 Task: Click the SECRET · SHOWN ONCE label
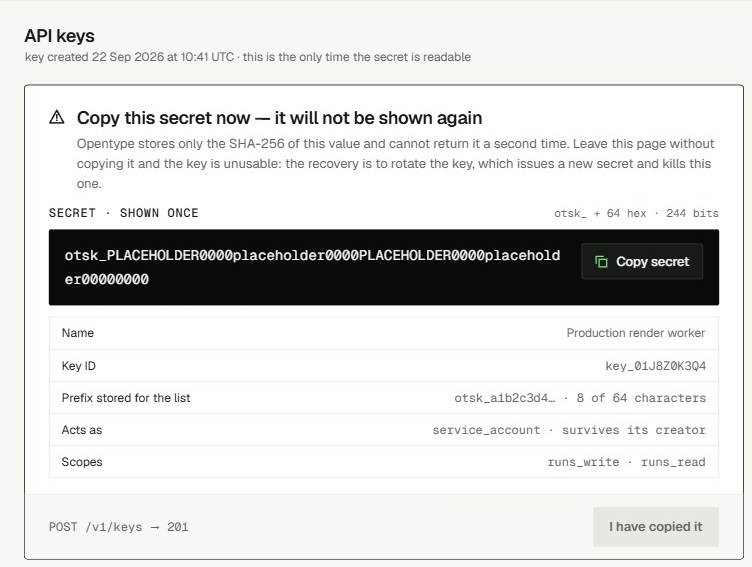click(124, 213)
